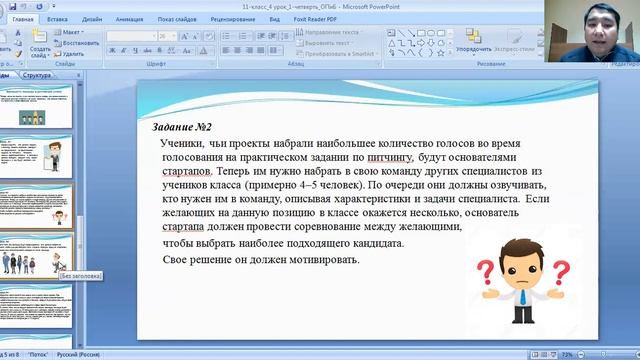Click Преобразовать в SmartArt button
This screenshot has width=640, height=360.
pos(336,53)
